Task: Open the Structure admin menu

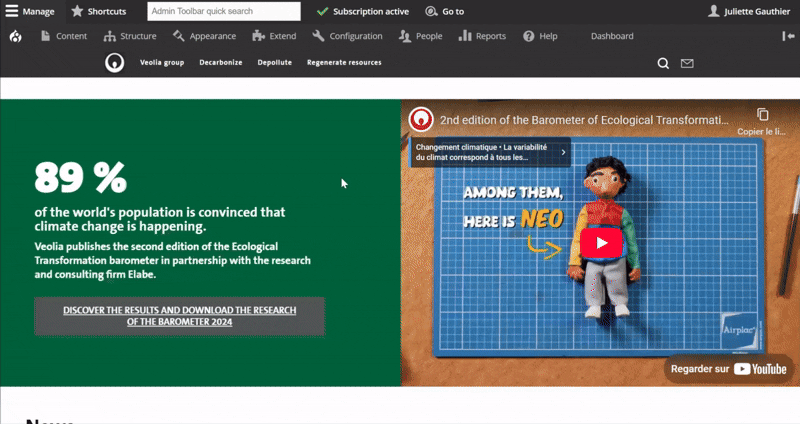Action: point(129,36)
